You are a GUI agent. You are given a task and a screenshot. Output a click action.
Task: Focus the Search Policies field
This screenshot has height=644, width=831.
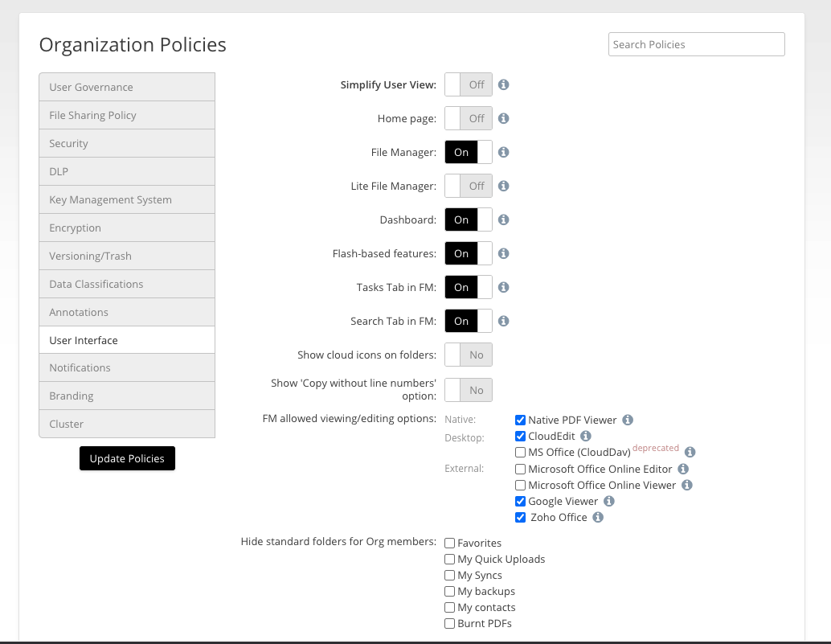tap(697, 44)
